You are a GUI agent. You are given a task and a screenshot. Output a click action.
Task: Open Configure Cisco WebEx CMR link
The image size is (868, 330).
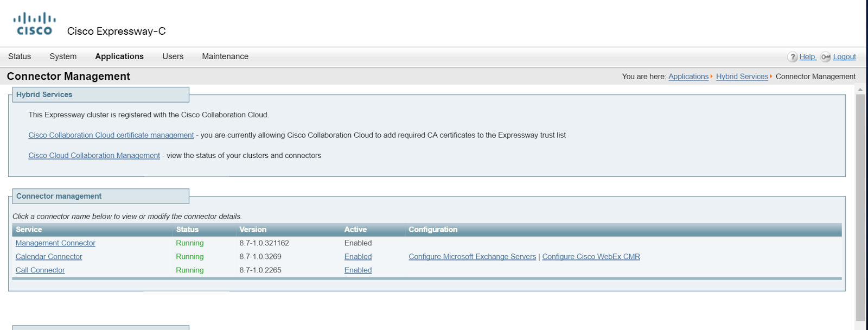pos(591,257)
